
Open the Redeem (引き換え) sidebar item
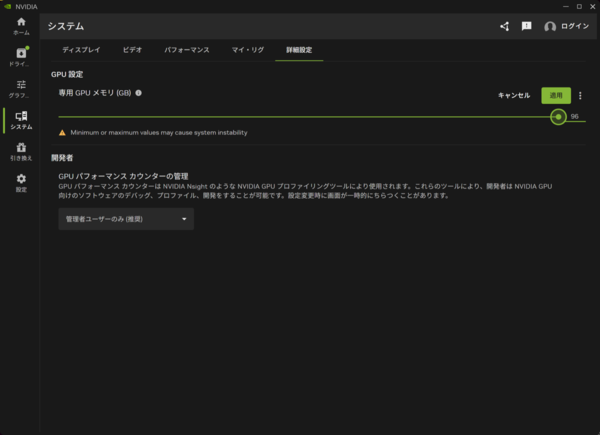(x=21, y=152)
